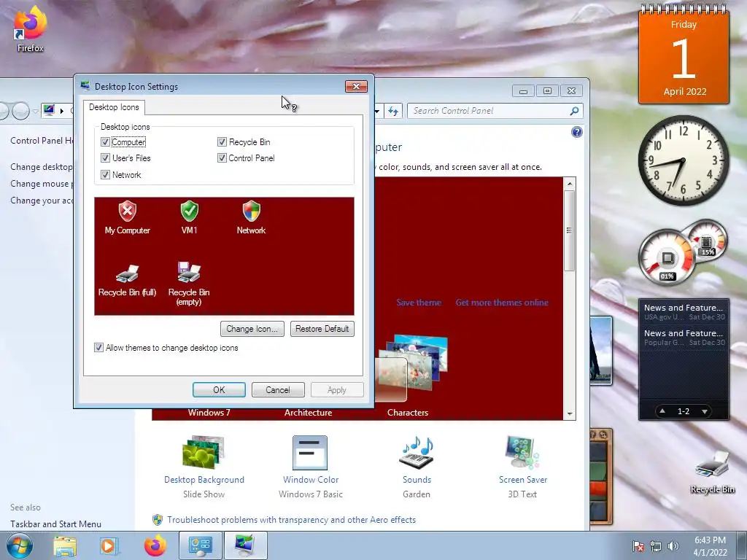This screenshot has height=560, width=747.
Task: Open the Start menu orb
Action: pyautogui.click(x=20, y=545)
